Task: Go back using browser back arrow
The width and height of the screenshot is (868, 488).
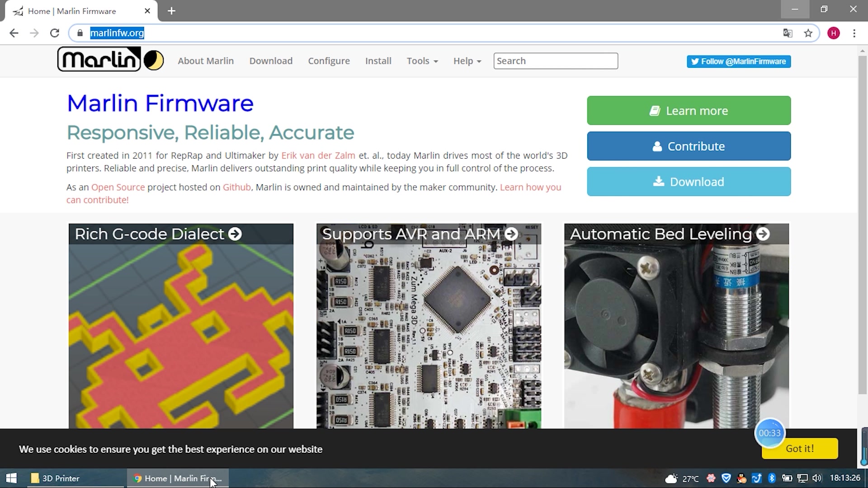Action: pyautogui.click(x=14, y=33)
